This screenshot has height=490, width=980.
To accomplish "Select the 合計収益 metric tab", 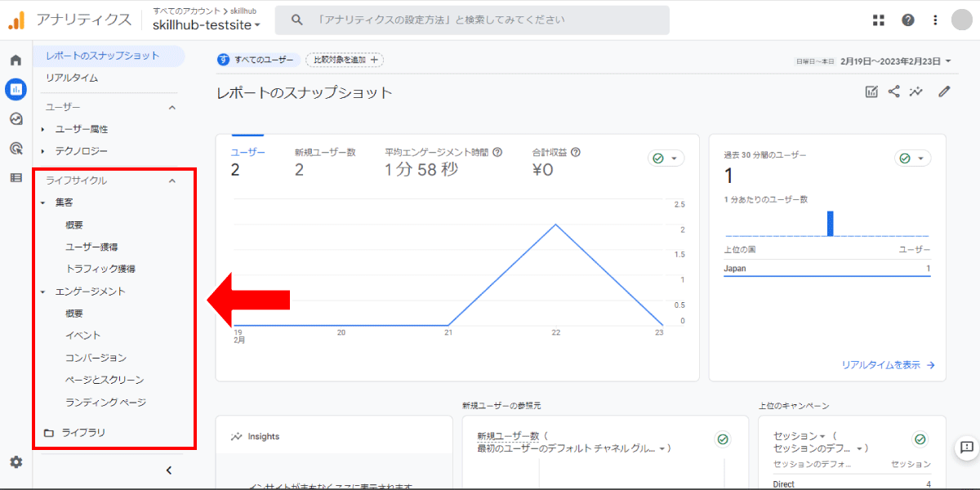I will point(556,162).
